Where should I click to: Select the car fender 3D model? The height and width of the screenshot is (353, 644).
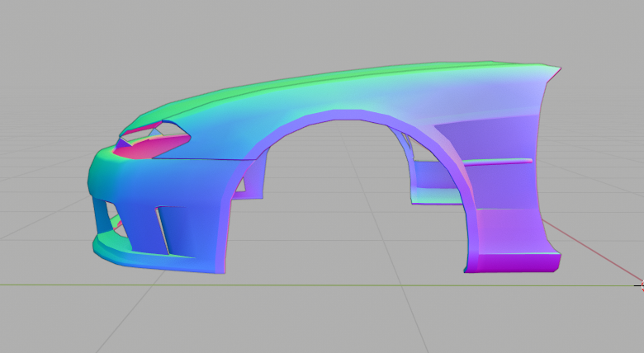[x=324, y=167]
